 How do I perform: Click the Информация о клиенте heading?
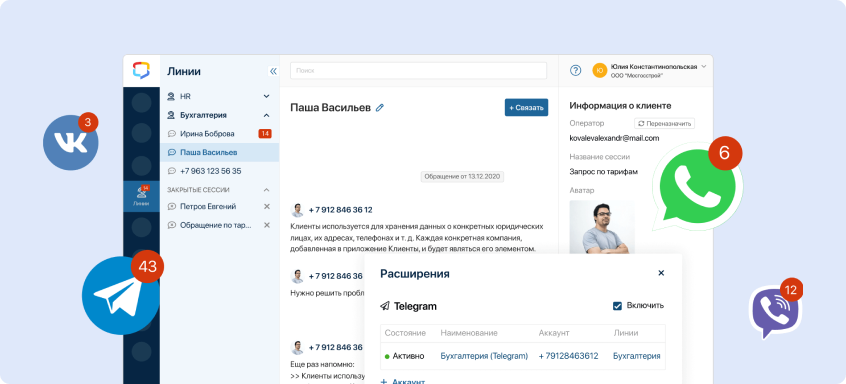point(620,106)
